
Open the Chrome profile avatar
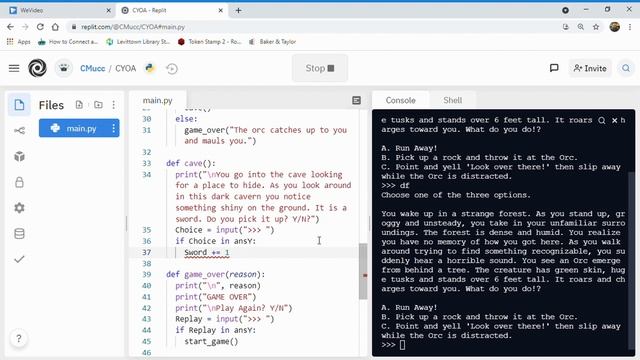[615, 27]
